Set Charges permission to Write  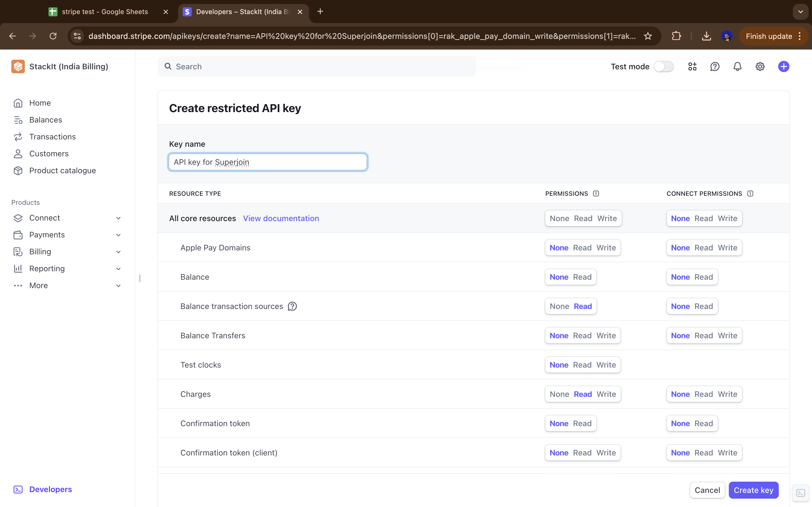tap(606, 394)
